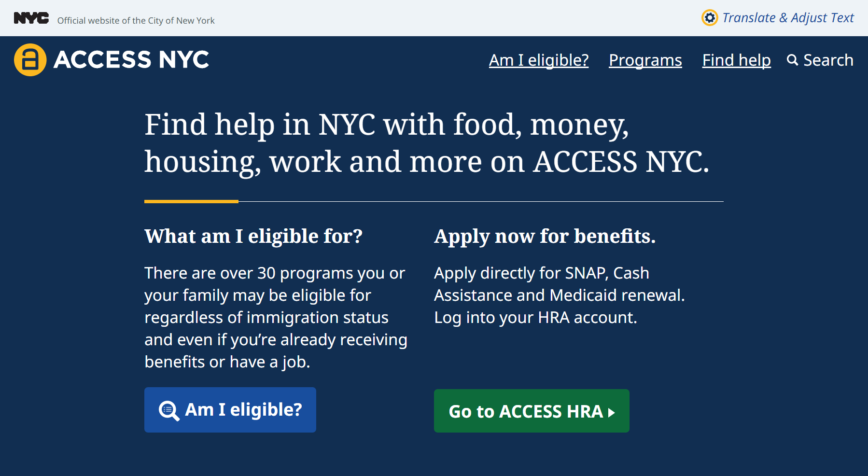The height and width of the screenshot is (476, 868).
Task: Click the Official website of the City text
Action: pos(136,20)
